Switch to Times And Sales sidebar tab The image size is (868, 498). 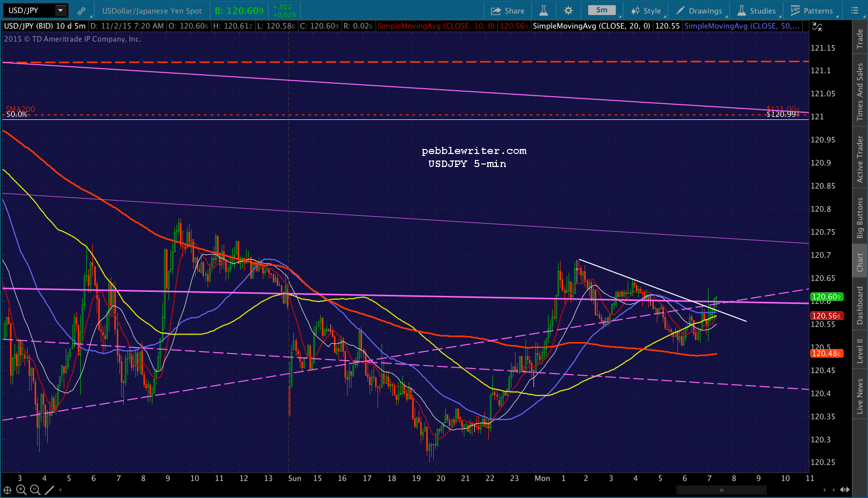[x=860, y=91]
